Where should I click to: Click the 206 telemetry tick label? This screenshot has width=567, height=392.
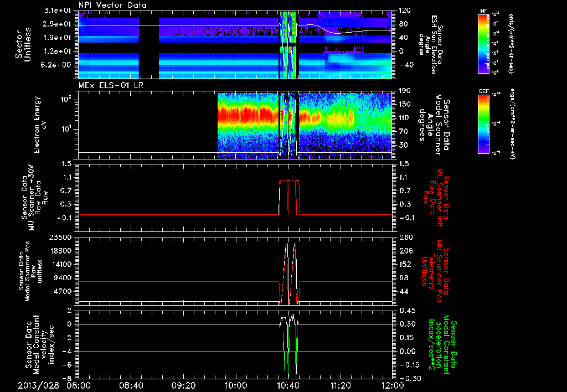pos(405,251)
